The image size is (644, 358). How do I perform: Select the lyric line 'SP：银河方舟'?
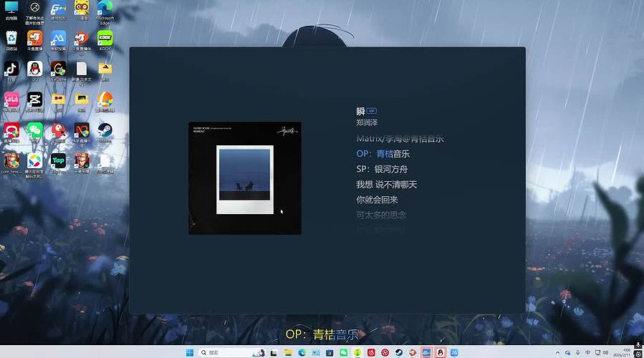(x=382, y=169)
